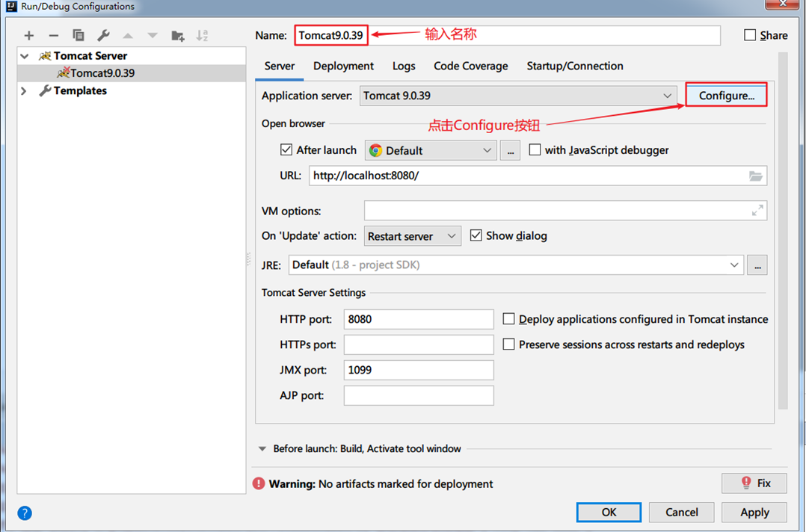The width and height of the screenshot is (806, 532).
Task: Check Preserve sessions across restarts and redeploys
Action: click(x=508, y=344)
